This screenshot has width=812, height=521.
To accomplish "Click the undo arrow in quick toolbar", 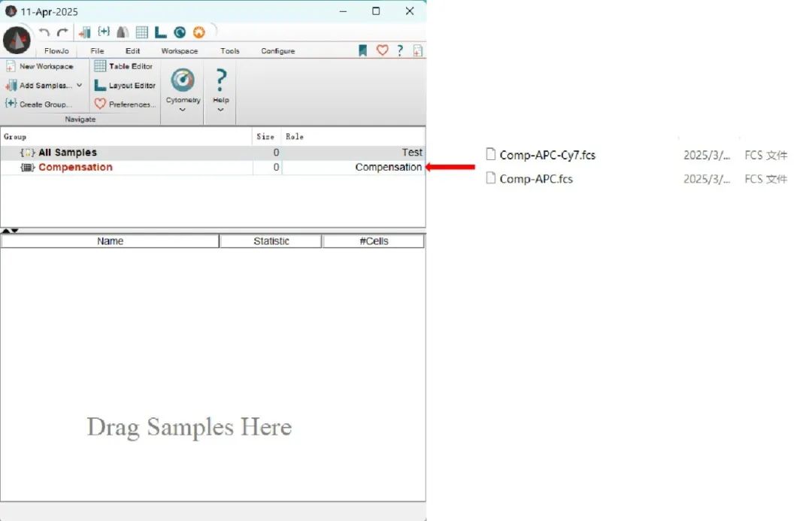I will 44,32.
